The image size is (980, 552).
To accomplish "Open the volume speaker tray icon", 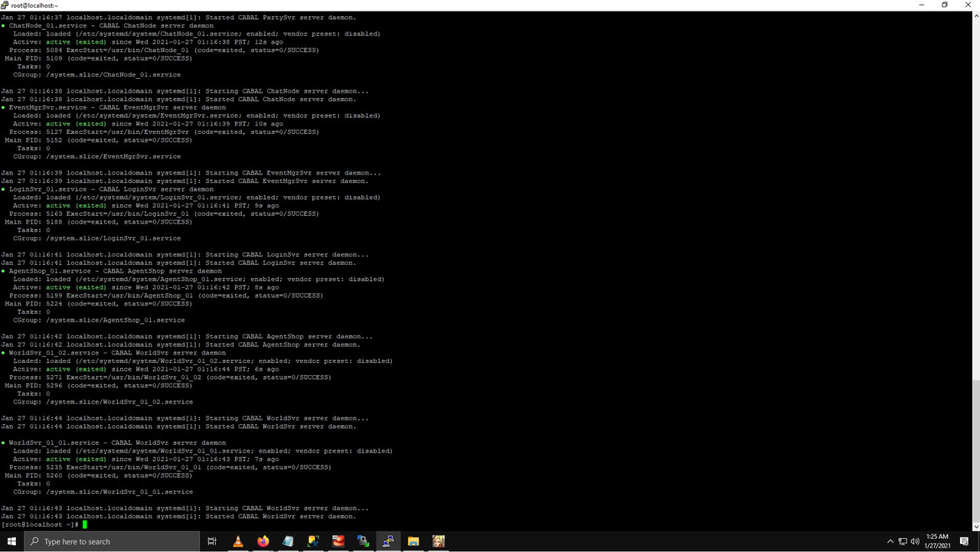I will (916, 541).
